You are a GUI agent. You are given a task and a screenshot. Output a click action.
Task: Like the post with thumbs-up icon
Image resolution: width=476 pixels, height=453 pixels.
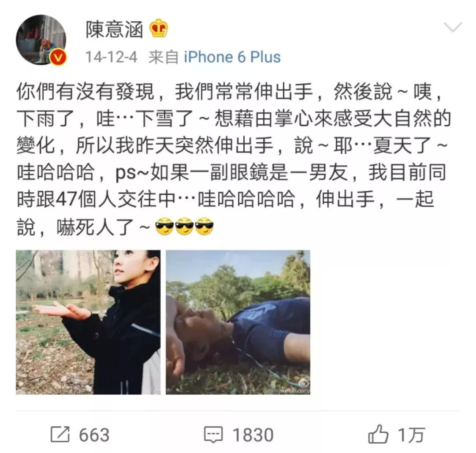378,434
